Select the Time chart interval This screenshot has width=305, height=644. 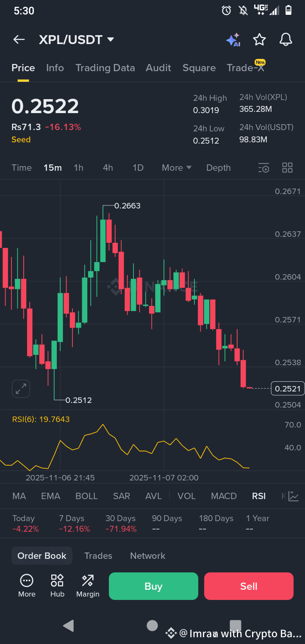tap(22, 168)
